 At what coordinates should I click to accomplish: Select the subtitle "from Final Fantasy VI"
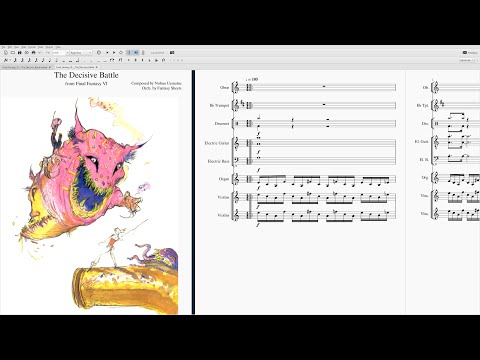(x=86, y=84)
